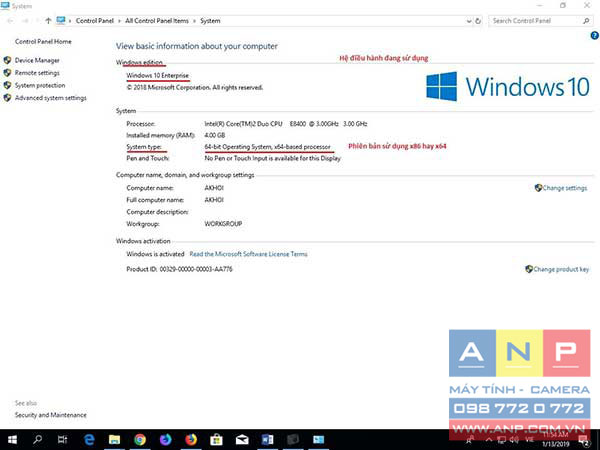
Task: Click the Device Manager shield icon
Action: coord(7,60)
